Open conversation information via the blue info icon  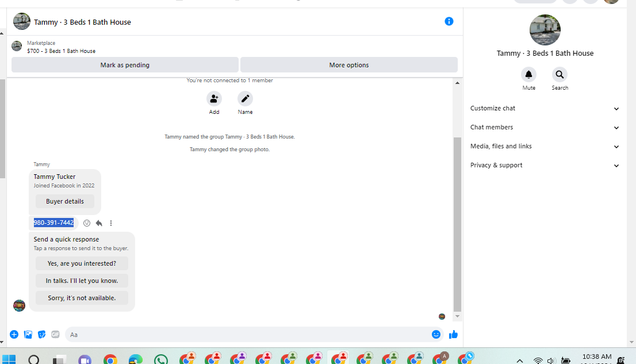click(x=449, y=21)
